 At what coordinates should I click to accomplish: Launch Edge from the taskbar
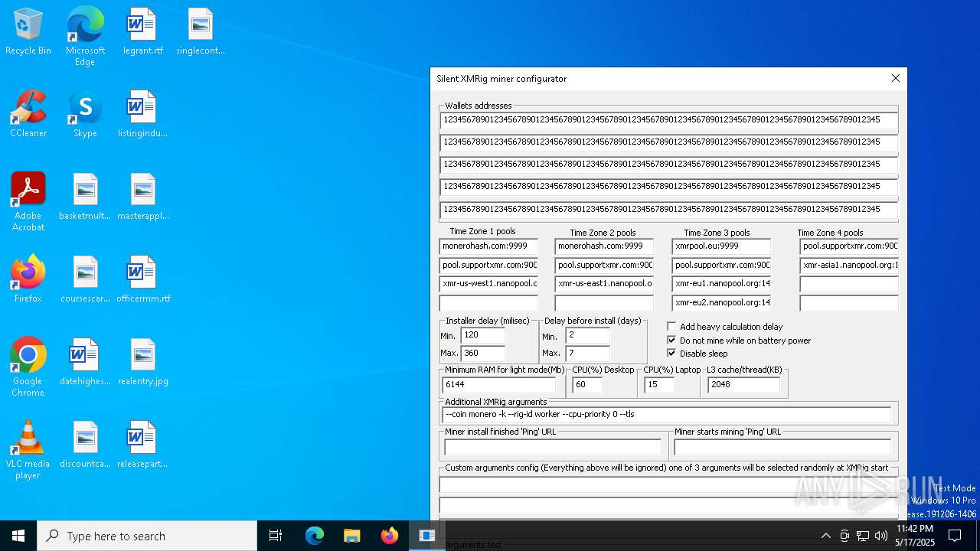[x=315, y=536]
